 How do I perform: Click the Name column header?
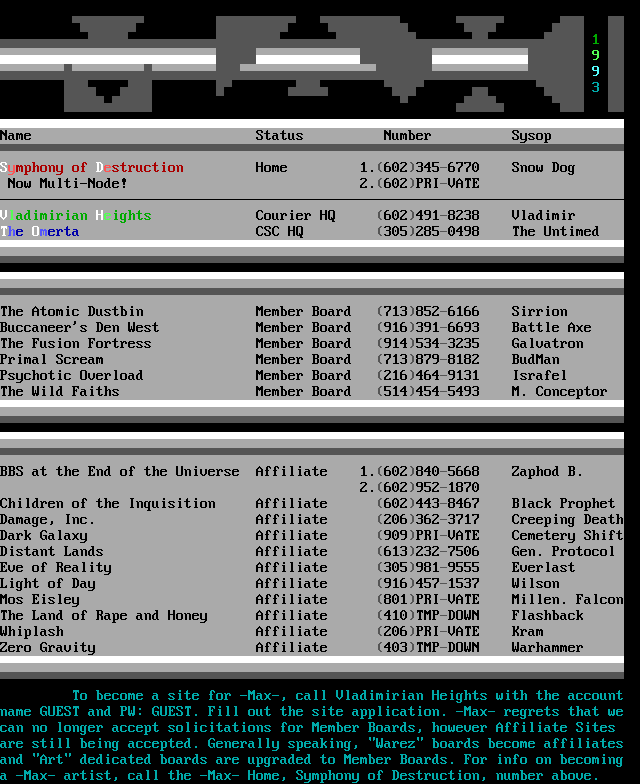pos(16,136)
